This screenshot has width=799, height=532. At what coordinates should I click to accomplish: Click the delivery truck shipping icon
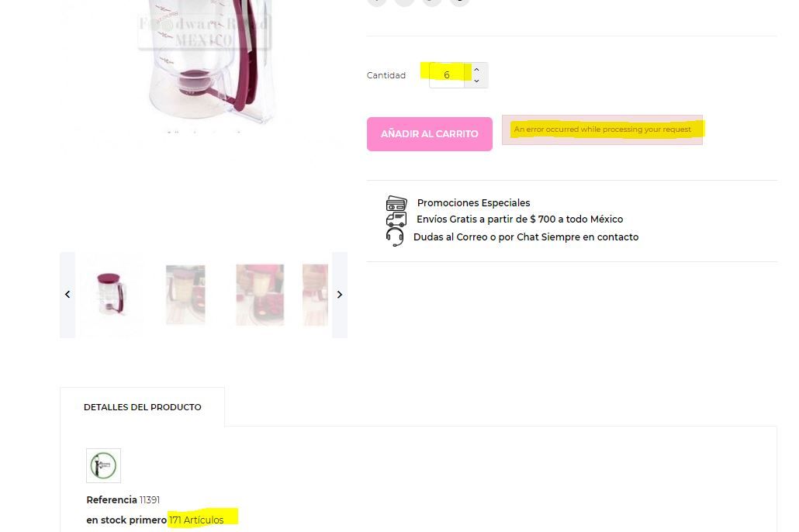396,219
